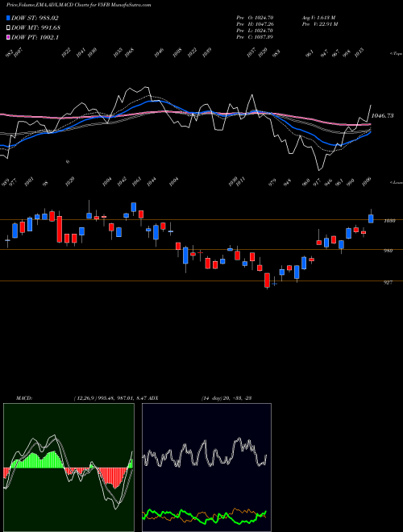Click the 1030 price level label
The image size is (403, 532).
point(389,221)
